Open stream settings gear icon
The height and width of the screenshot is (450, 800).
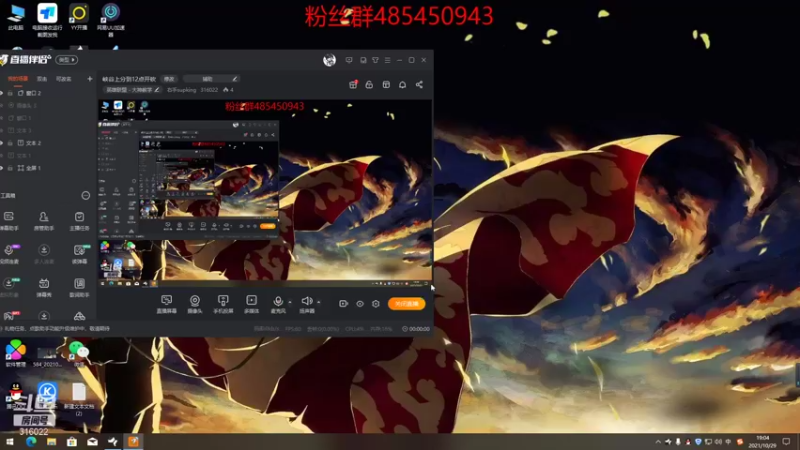point(376,304)
